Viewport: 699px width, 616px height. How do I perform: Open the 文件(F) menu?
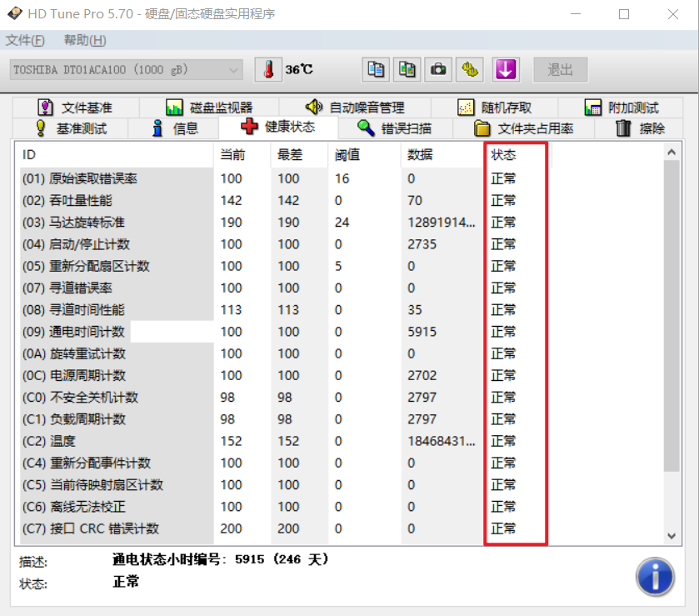coord(25,41)
